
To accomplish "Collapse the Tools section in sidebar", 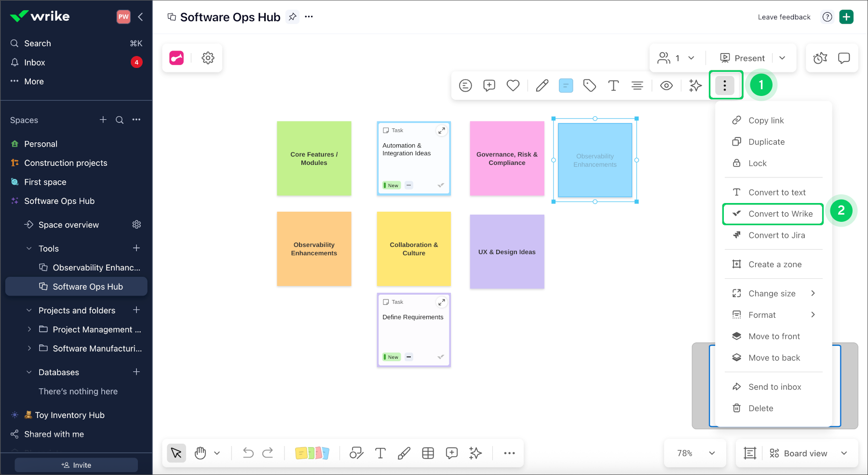I will click(x=29, y=248).
